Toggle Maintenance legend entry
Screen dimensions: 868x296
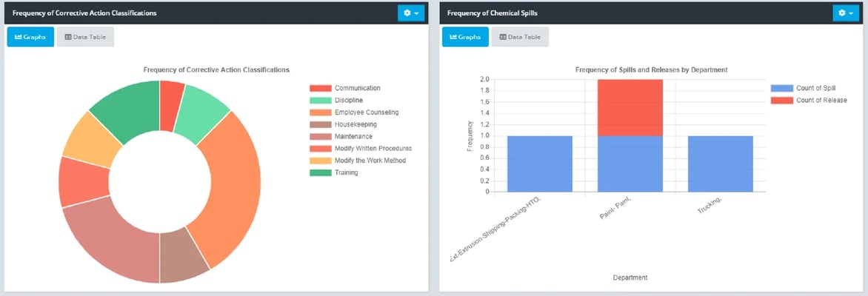point(353,136)
